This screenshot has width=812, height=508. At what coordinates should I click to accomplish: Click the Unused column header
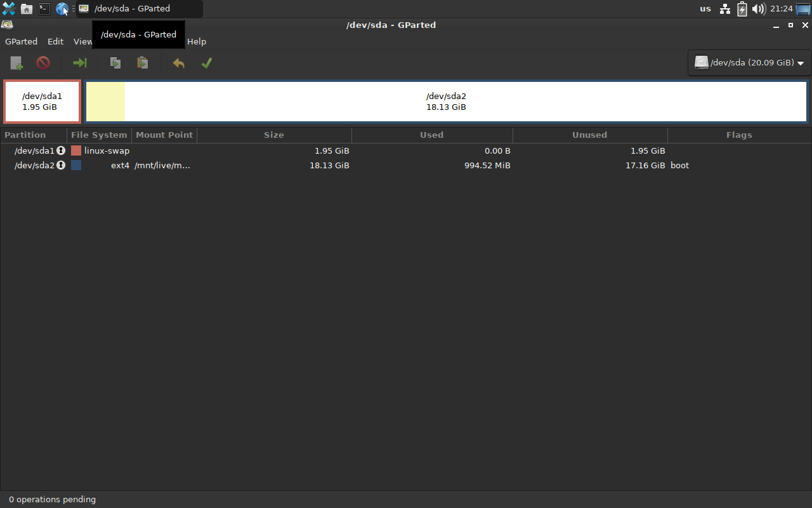(589, 135)
